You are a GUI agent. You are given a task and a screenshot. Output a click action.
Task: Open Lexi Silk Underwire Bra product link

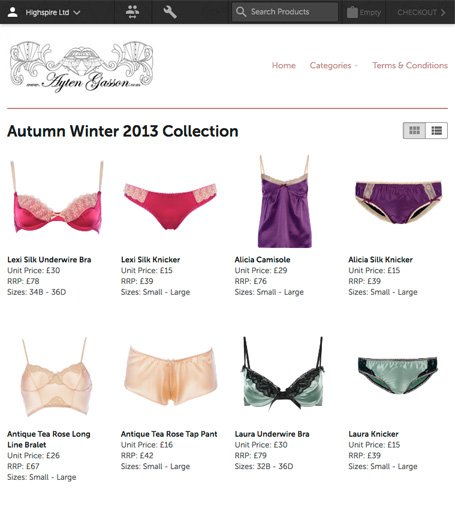pyautogui.click(x=49, y=260)
